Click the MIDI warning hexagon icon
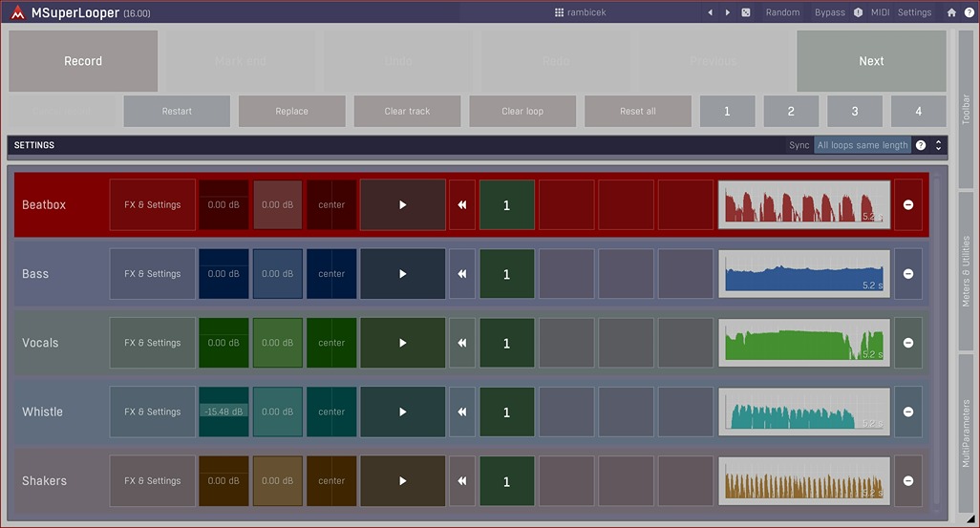Screen dimensions: 980x528 click(858, 12)
